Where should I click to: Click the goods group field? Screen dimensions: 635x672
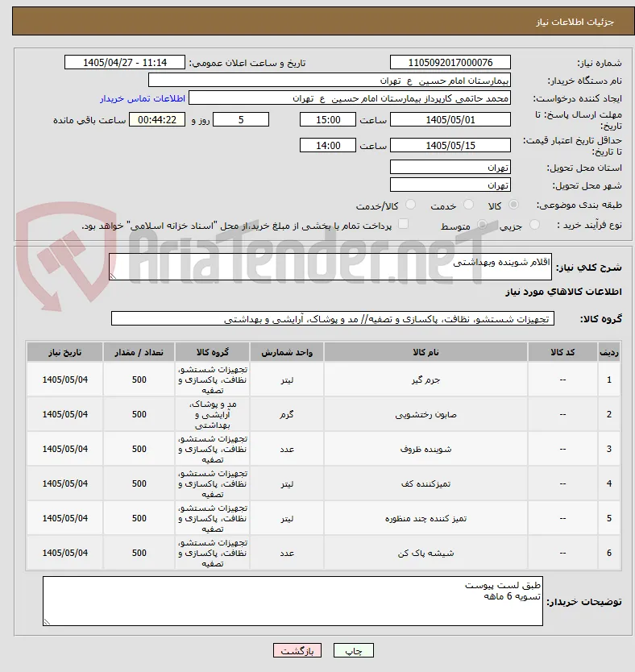point(333,319)
